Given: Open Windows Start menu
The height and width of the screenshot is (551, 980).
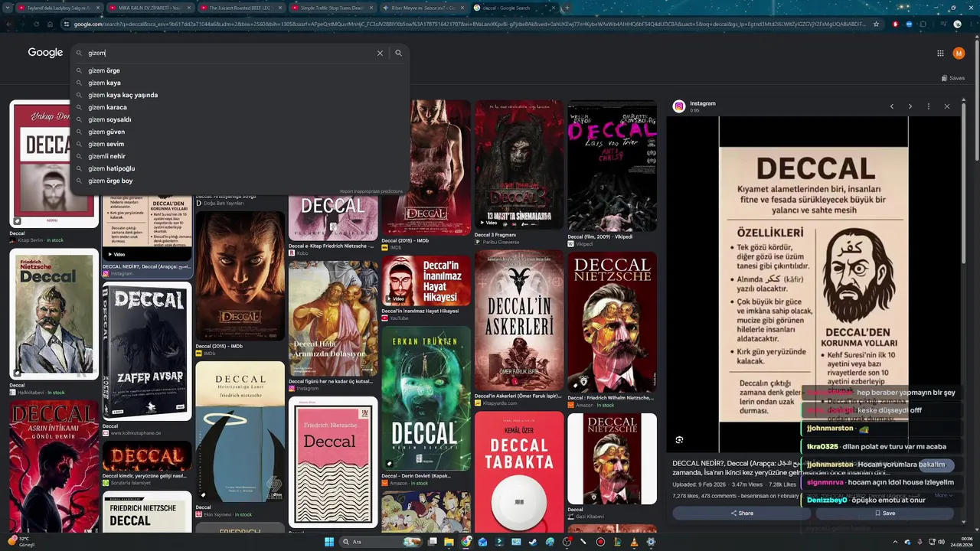Looking at the screenshot, I should (329, 542).
